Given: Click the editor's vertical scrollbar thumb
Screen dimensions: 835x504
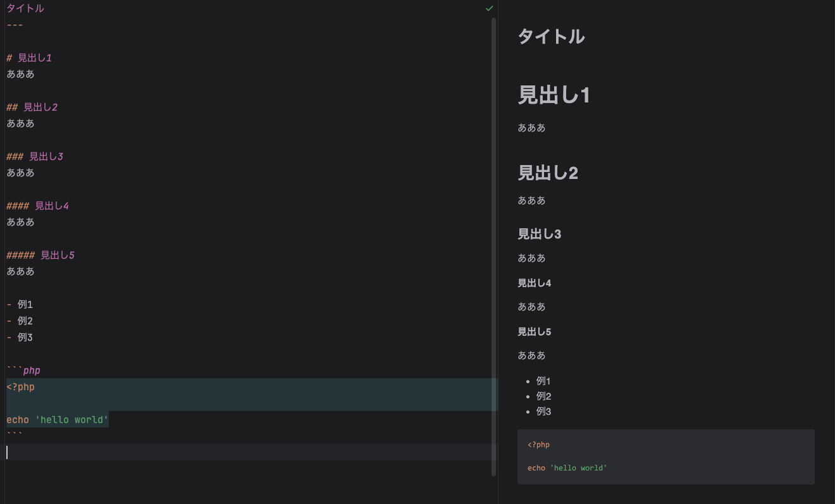Looking at the screenshot, I should point(494,247).
